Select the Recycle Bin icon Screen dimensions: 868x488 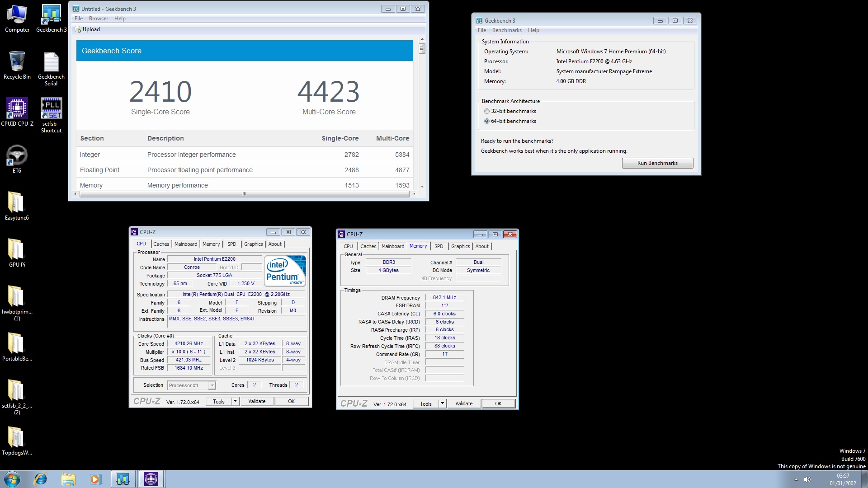17,66
